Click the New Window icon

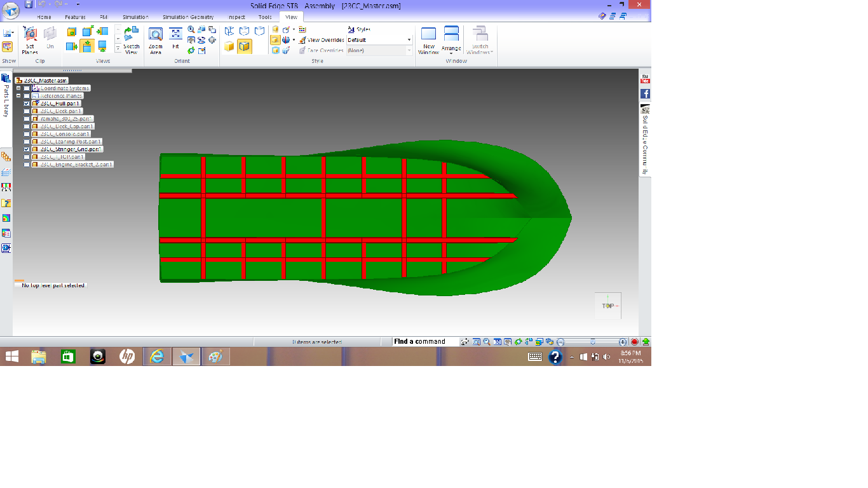(429, 39)
